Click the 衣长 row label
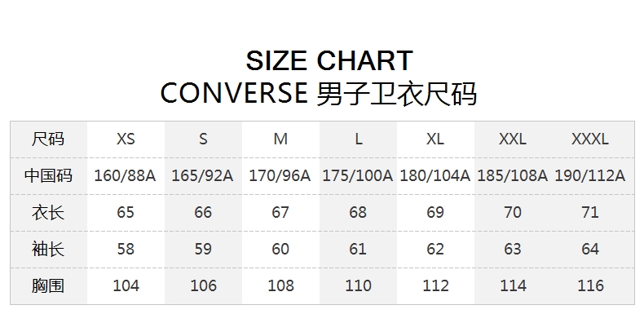Screen dimensions: 644x314 tap(48, 213)
